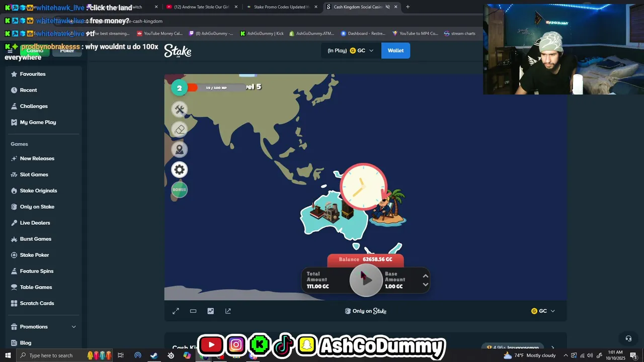Close the Stake Promo Codes tab
This screenshot has height=362, width=644.
[316, 7]
